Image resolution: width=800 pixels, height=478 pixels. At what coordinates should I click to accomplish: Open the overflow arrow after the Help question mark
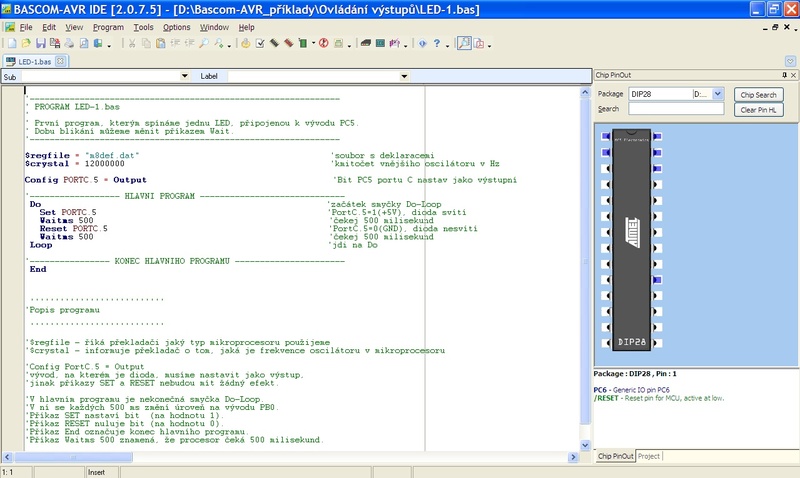447,46
